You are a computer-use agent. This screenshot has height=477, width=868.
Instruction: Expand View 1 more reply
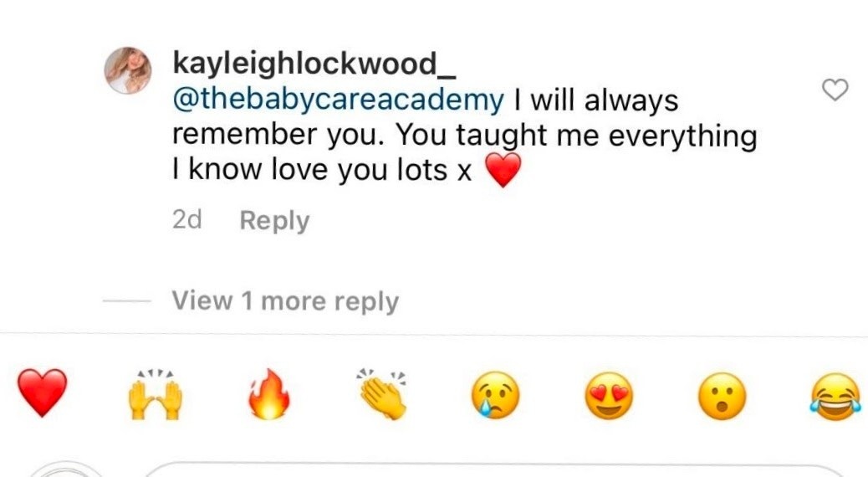pyautogui.click(x=285, y=300)
